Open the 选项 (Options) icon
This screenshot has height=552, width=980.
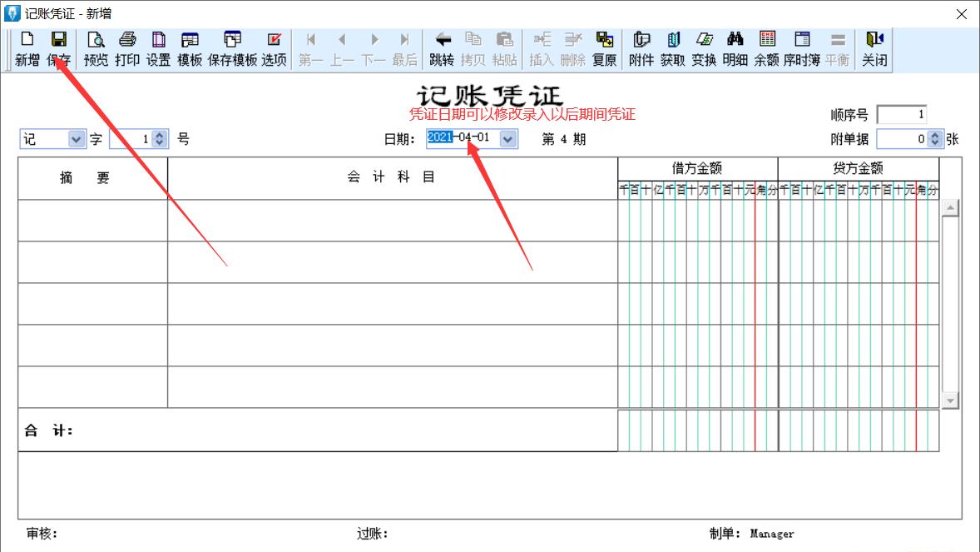[274, 48]
